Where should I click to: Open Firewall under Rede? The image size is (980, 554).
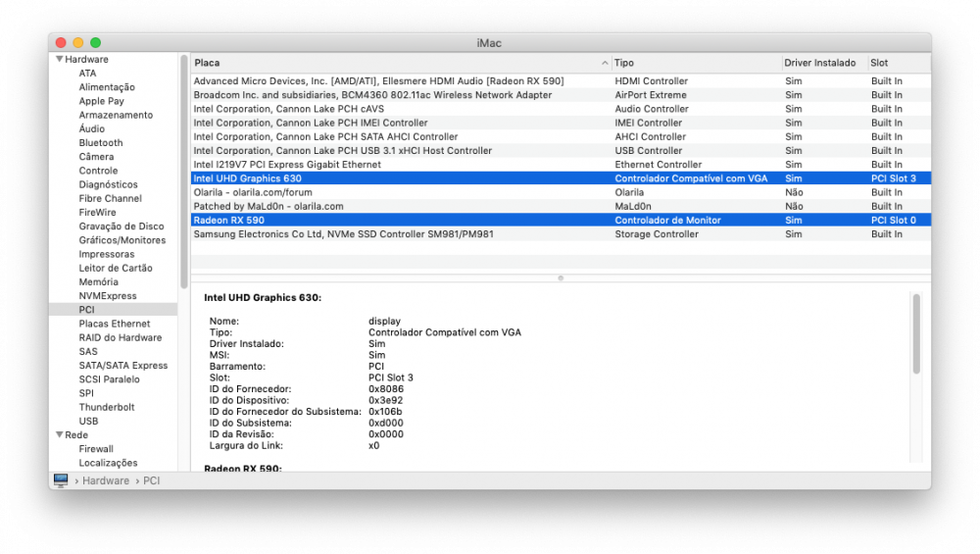(x=96, y=449)
